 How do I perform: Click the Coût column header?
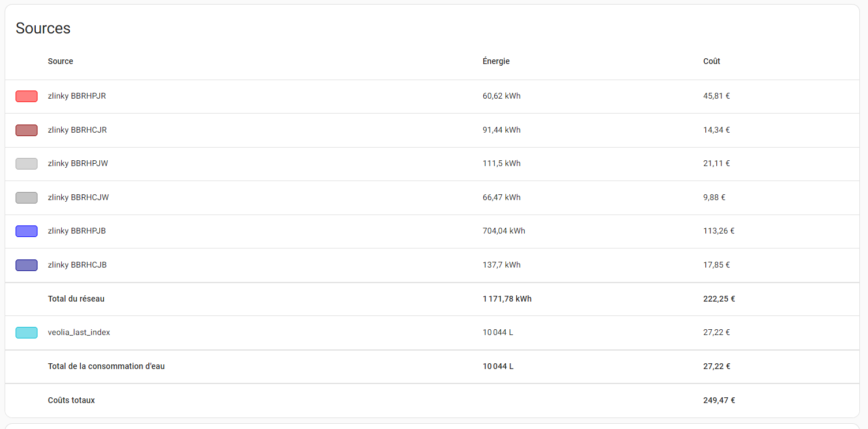[712, 61]
